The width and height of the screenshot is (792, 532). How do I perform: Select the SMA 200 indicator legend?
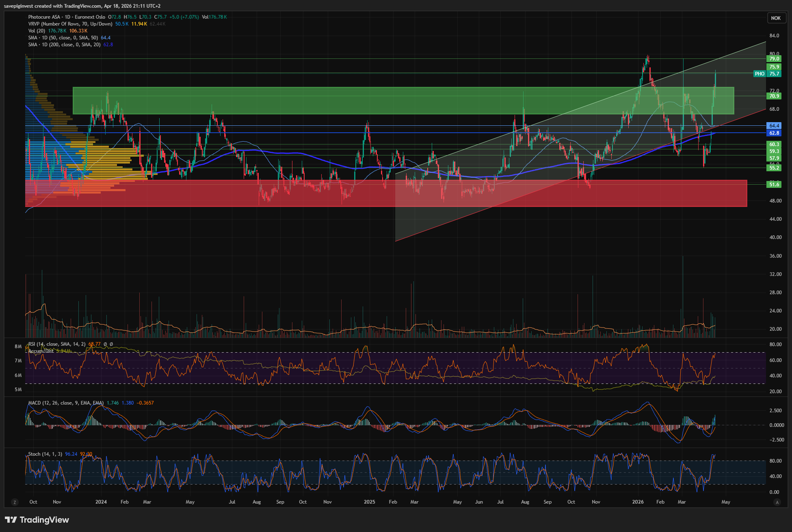click(x=64, y=45)
